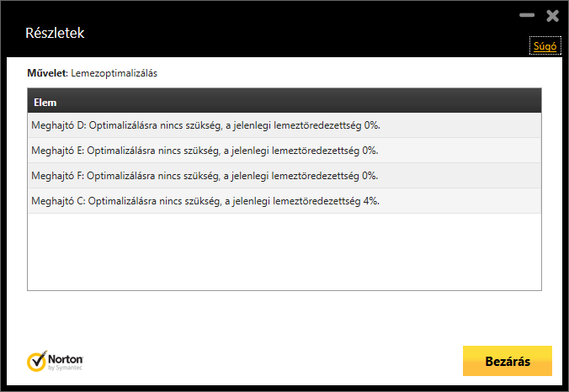Click the 0% fragmentation value for drive D
The image size is (569, 392).
[372, 125]
